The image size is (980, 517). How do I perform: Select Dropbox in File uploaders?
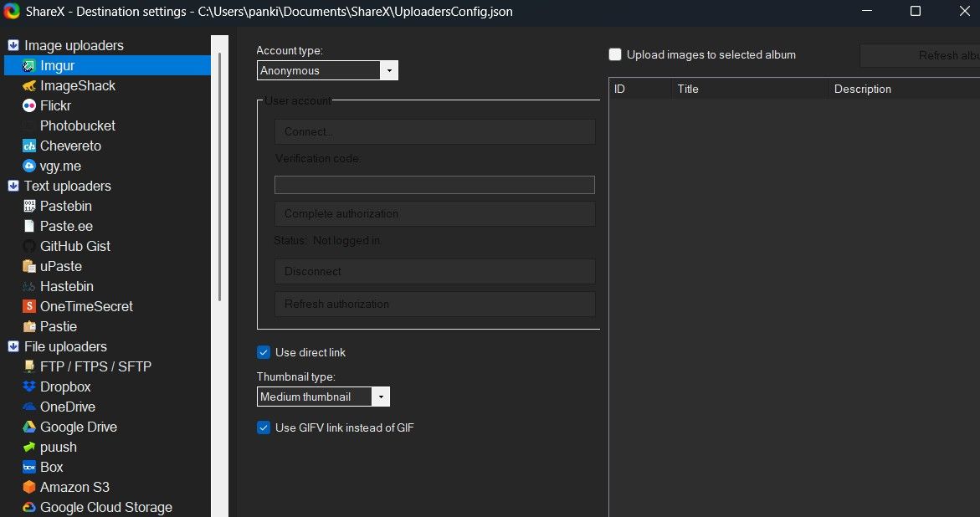(65, 386)
